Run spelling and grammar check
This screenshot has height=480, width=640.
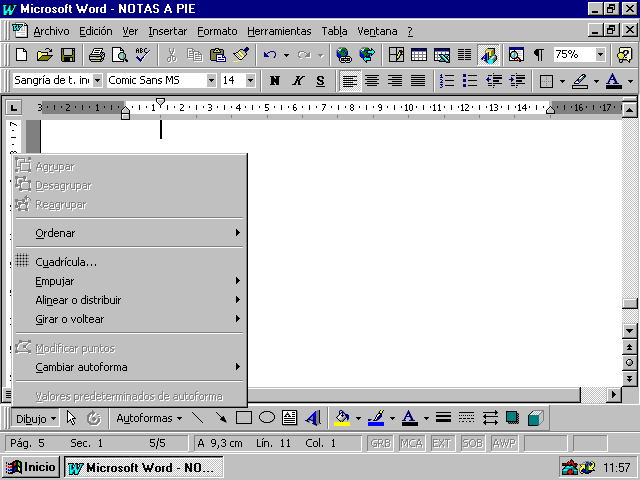tap(142, 55)
